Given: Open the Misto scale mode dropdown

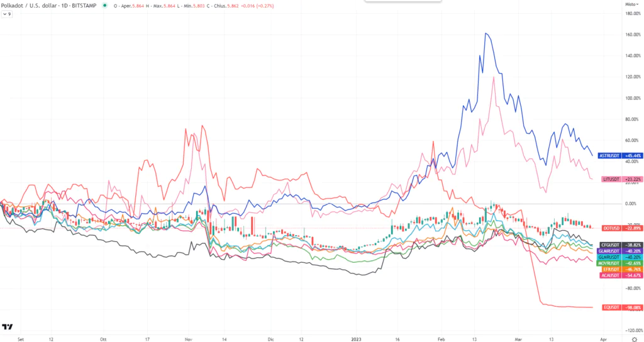Looking at the screenshot, I should 631,4.
